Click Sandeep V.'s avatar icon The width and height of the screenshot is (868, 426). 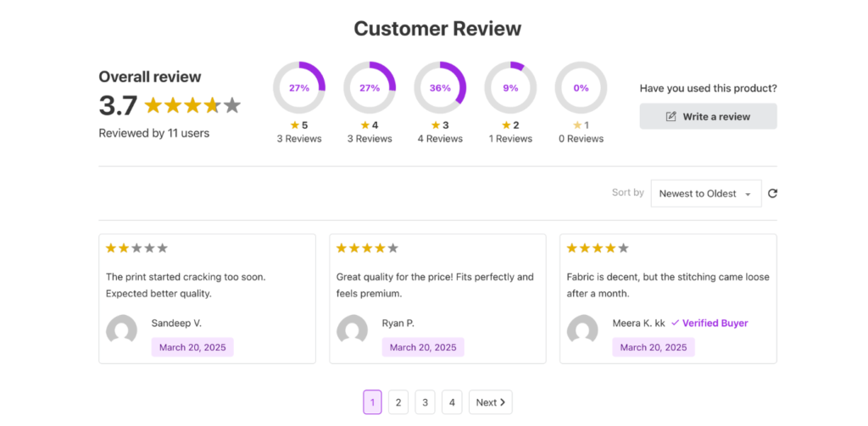122,330
